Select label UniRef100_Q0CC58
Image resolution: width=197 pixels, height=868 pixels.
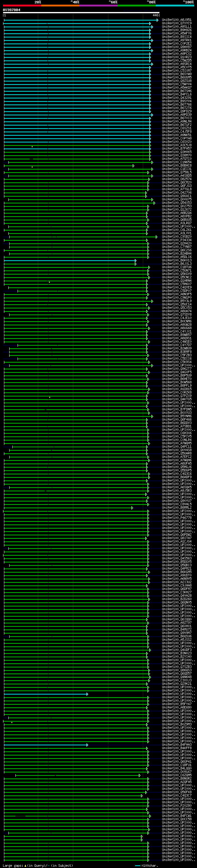click(176, 819)
